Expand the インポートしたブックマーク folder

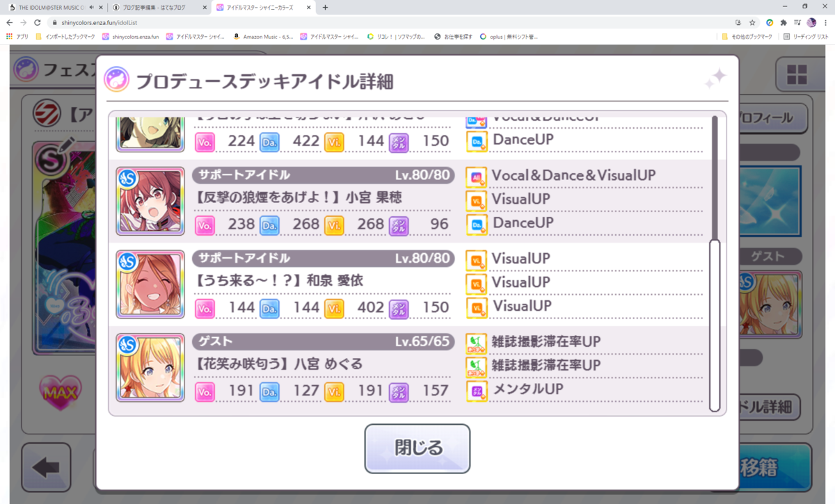coord(67,36)
